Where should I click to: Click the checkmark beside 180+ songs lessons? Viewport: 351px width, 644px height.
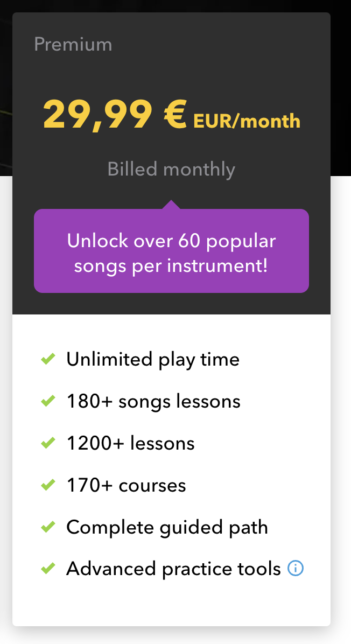[48, 401]
